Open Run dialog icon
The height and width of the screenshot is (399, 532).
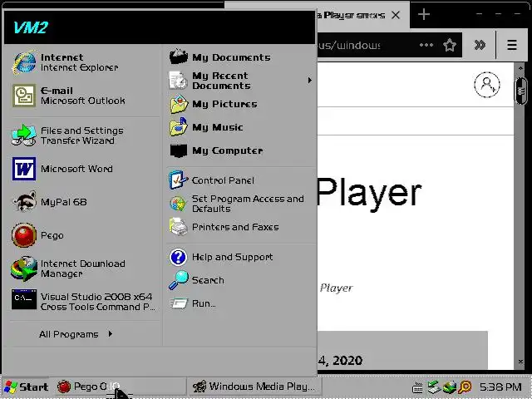coord(178,303)
